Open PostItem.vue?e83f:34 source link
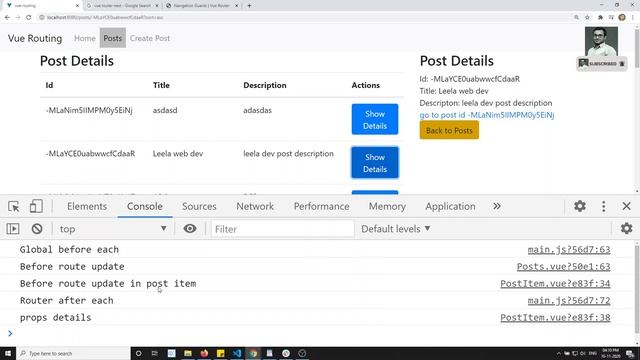640x360 pixels. [x=556, y=283]
